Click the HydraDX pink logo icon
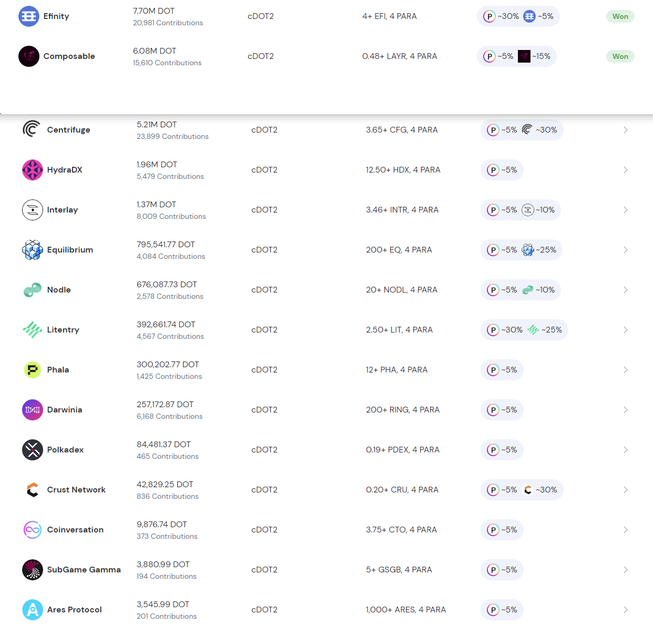The image size is (653, 644). point(33,170)
